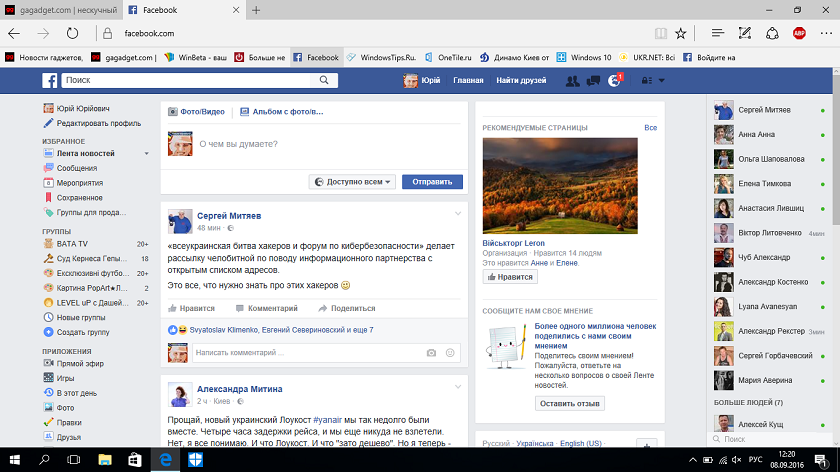Click the 'Оставить отзыв' button
This screenshot has height=472, width=840.
(569, 403)
